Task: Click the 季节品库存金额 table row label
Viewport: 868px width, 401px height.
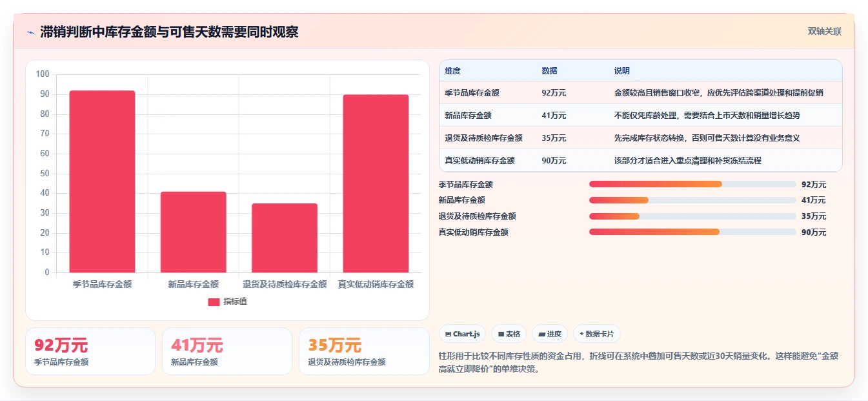Action: pos(472,93)
